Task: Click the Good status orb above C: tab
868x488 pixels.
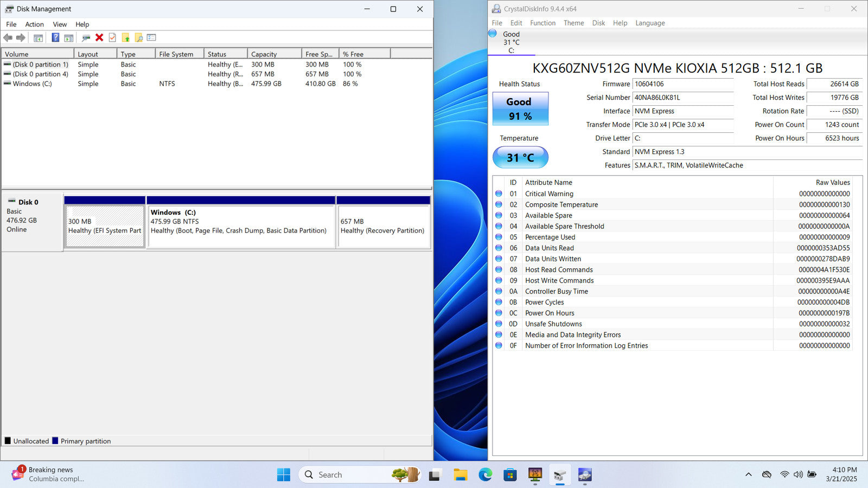Action: click(493, 33)
